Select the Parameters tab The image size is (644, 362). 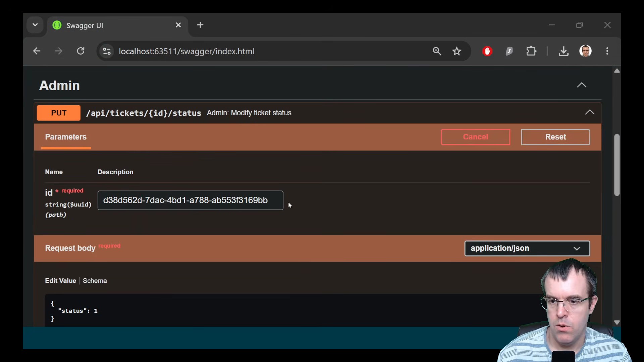[x=66, y=137]
